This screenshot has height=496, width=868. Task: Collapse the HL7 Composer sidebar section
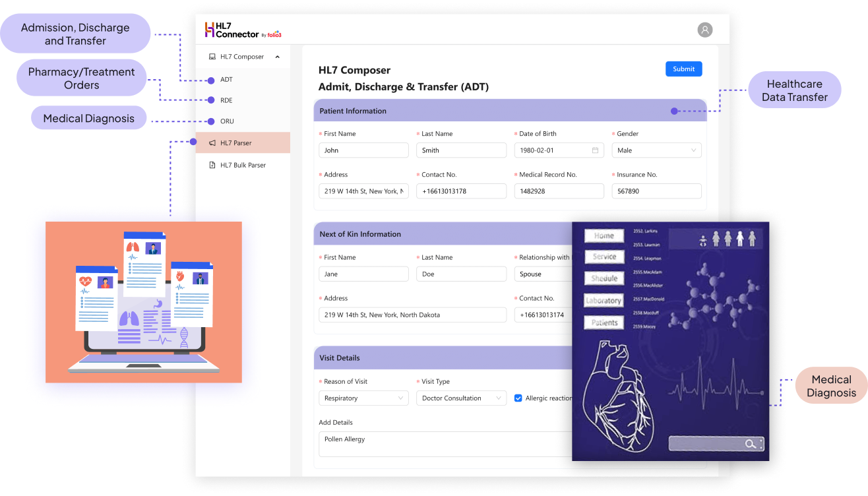point(278,57)
